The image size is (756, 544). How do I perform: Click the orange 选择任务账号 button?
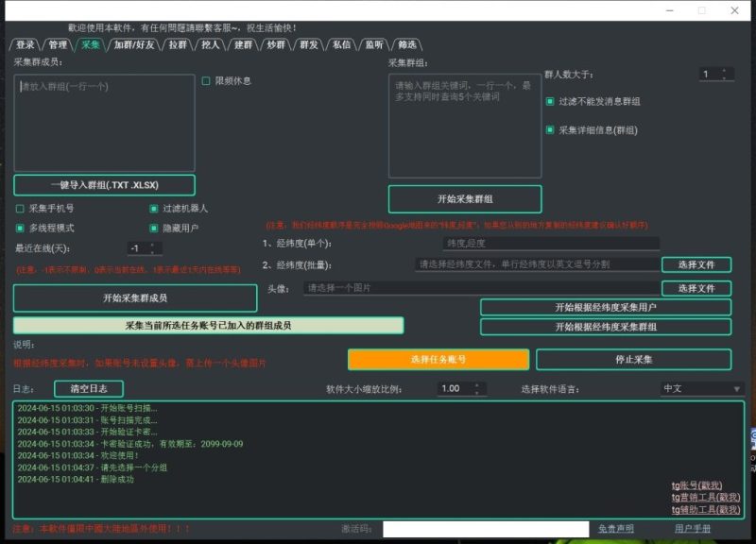point(438,360)
